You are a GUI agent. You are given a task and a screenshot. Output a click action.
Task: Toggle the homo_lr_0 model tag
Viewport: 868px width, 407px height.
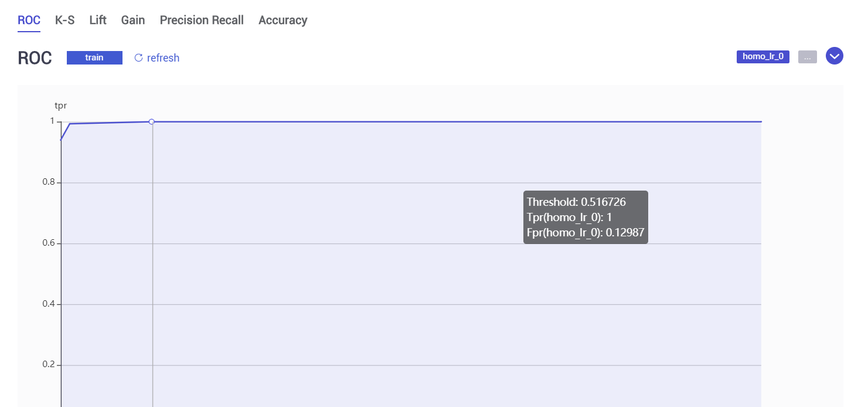click(x=763, y=56)
